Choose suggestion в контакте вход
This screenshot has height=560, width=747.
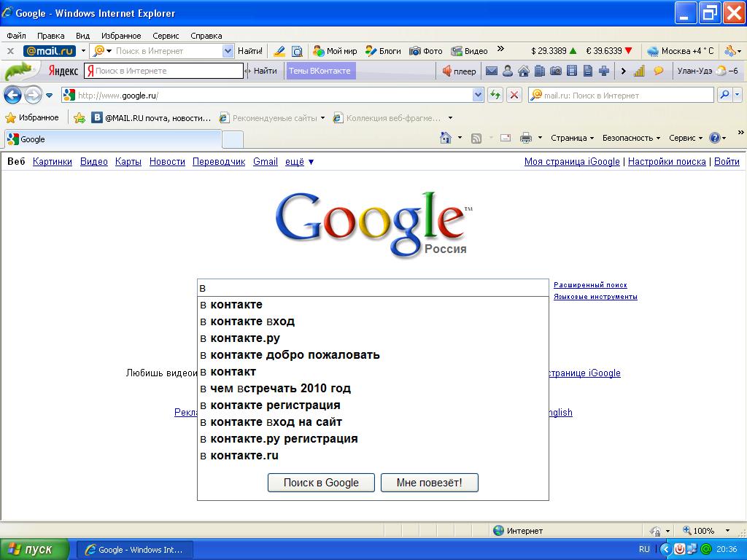373,322
